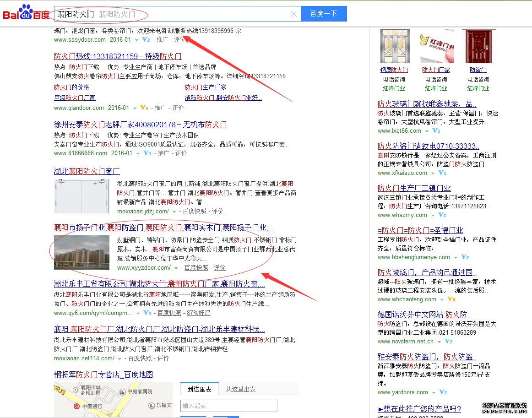Expand the arrow next to www.whszmy.com
Screen dimensions: 532x418
(x=433, y=216)
